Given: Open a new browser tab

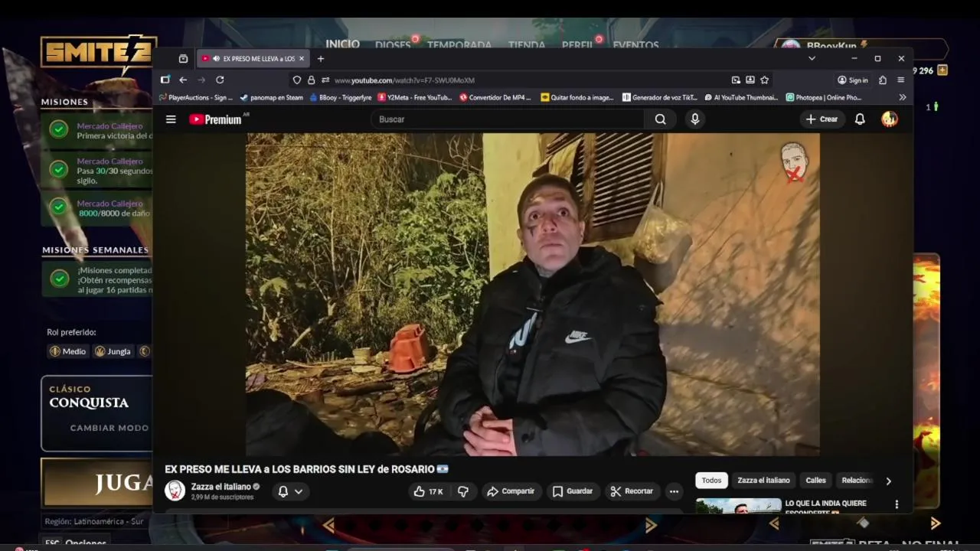Looking at the screenshot, I should point(321,59).
